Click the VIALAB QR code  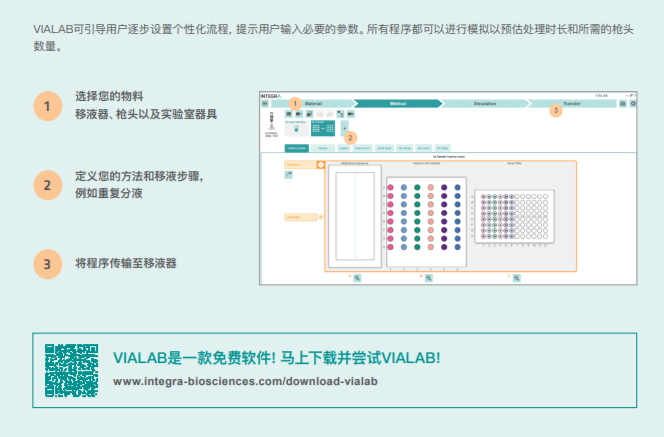pos(72,371)
